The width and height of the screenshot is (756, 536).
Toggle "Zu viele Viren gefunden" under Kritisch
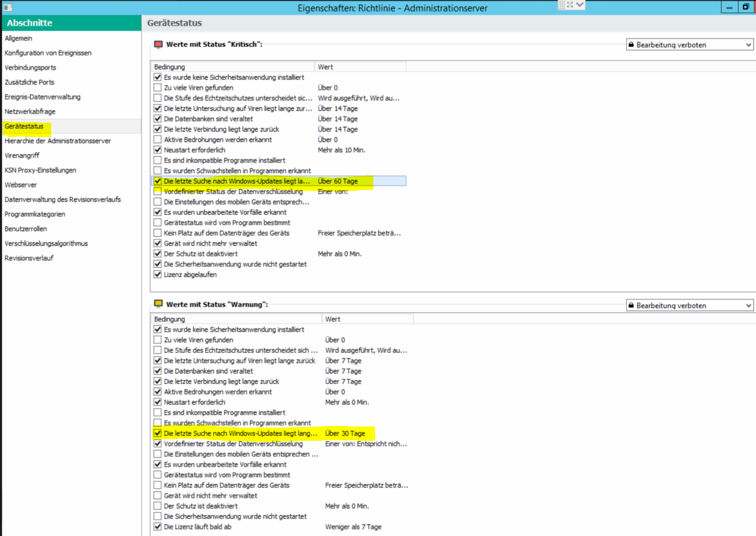click(x=158, y=87)
